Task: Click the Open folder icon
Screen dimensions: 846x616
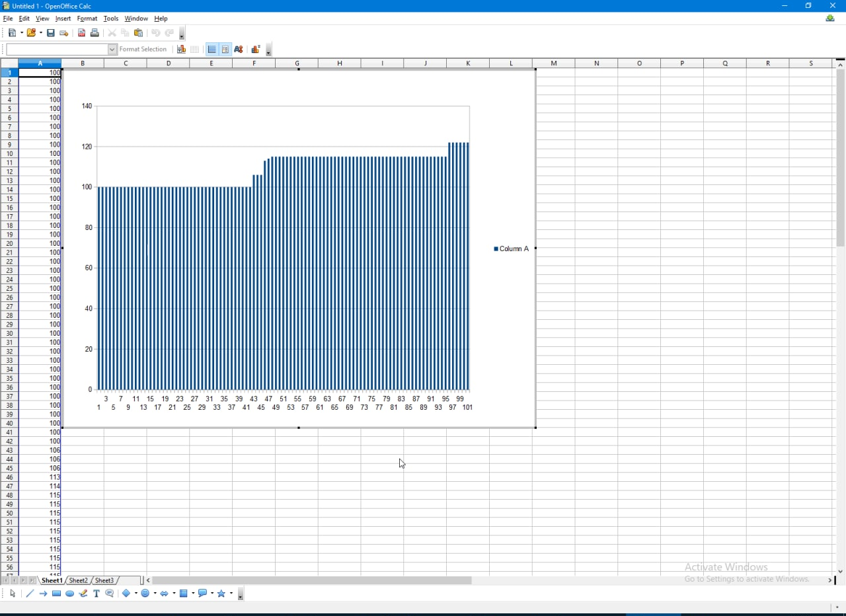Action: (30, 33)
